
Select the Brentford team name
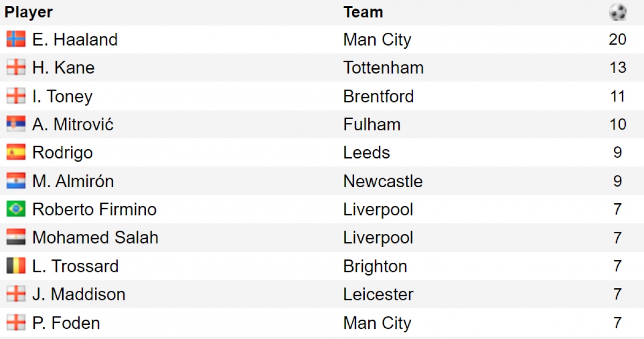click(379, 97)
